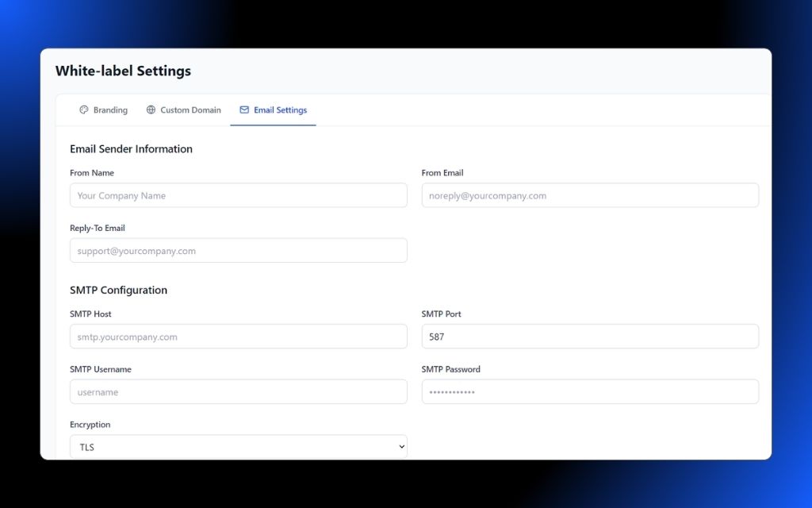Open the Custom Domain tab

[x=183, y=110]
